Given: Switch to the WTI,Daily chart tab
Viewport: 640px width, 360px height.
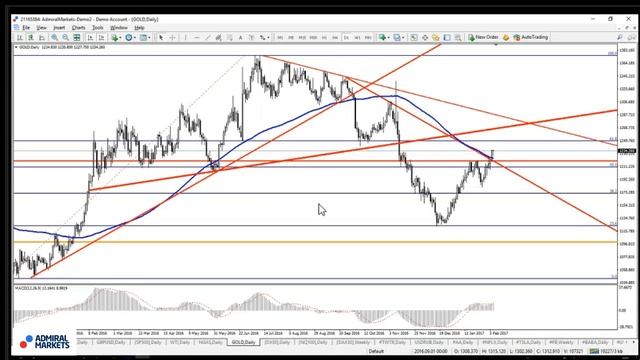Looking at the screenshot, I should (x=180, y=342).
